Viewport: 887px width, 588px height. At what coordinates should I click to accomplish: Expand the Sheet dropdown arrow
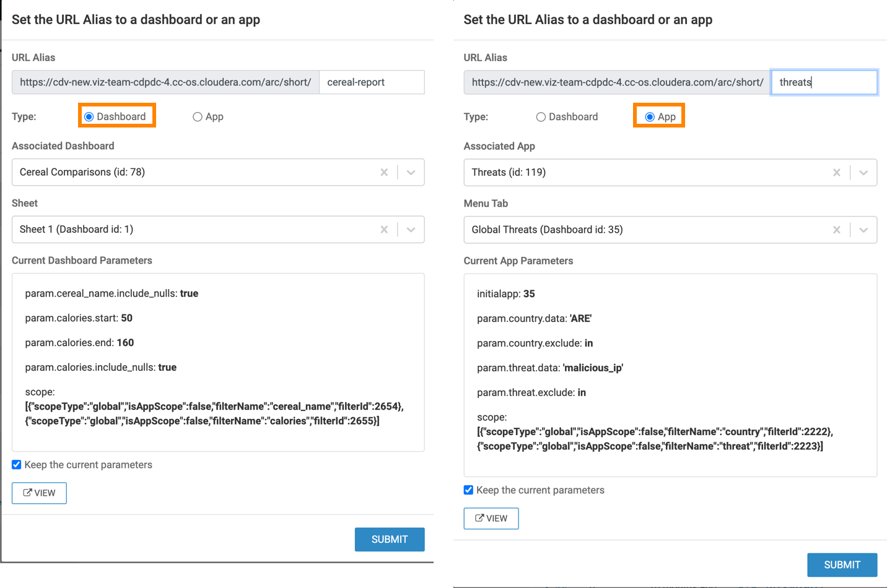(x=411, y=230)
